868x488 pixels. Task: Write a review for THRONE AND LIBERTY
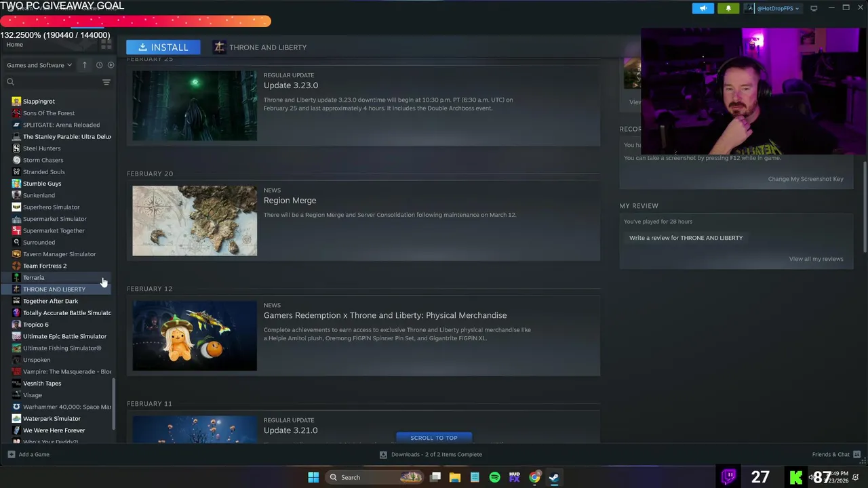[x=686, y=238]
